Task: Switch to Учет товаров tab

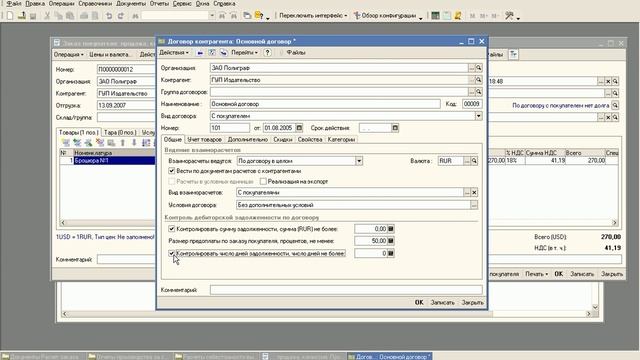Action: pos(204,140)
